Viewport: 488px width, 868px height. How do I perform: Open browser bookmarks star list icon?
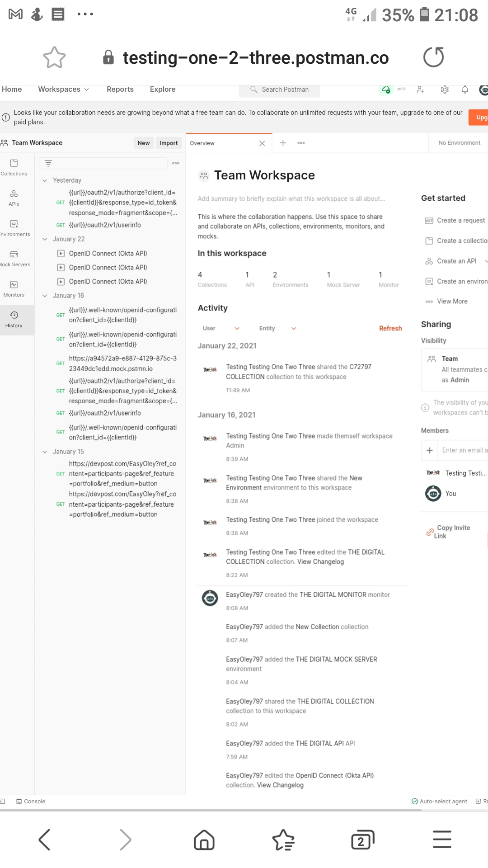283,840
